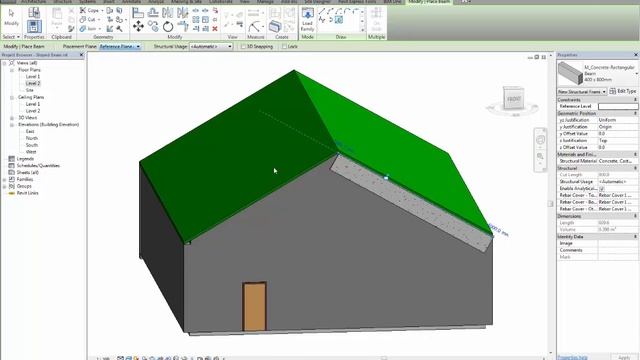Open the South elevation view
This screenshot has height=360, width=640.
point(31,145)
